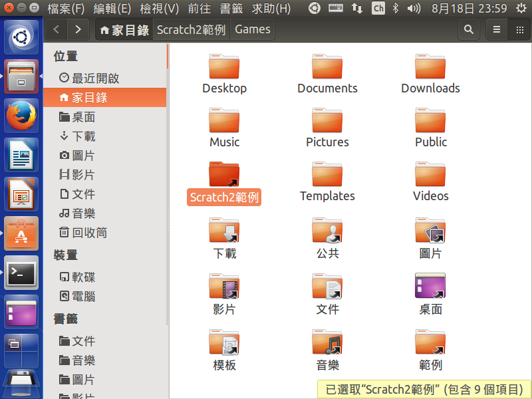Image resolution: width=532 pixels, height=399 pixels.
Task: Open the system power menu
Action: (521, 8)
